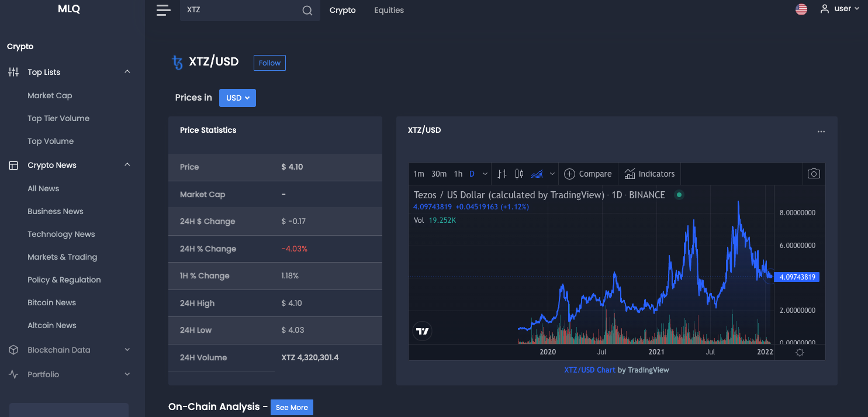
Task: Open the chart panel three-dots menu
Action: pos(821,132)
